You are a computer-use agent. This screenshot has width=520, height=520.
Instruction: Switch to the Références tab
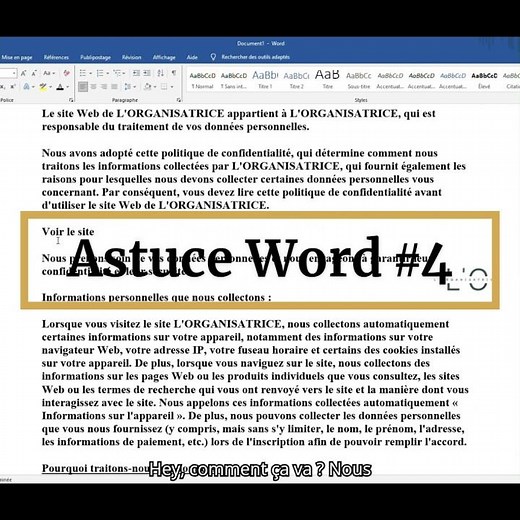click(56, 57)
